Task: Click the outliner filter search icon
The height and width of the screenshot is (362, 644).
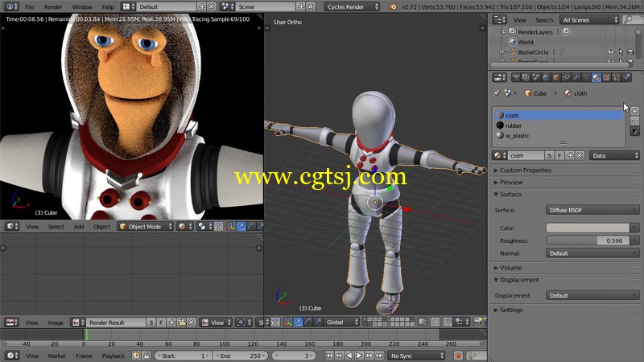Action: (x=628, y=19)
